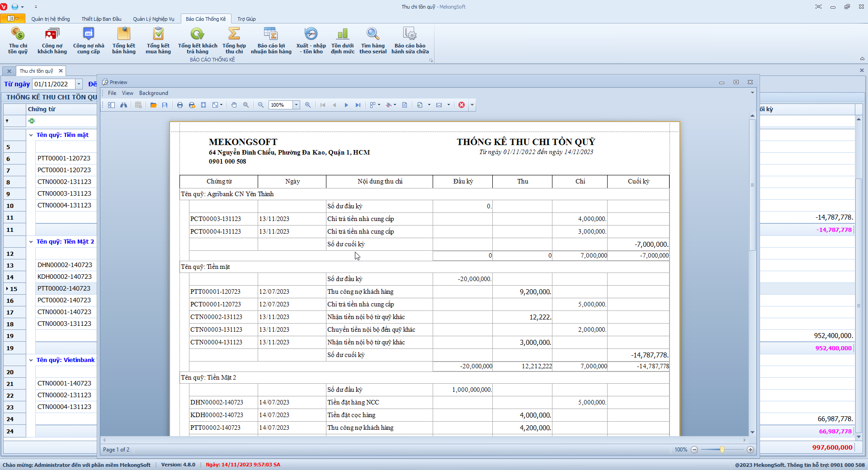
Task: Select the Hand tool in Preview toolbar
Action: [x=234, y=105]
